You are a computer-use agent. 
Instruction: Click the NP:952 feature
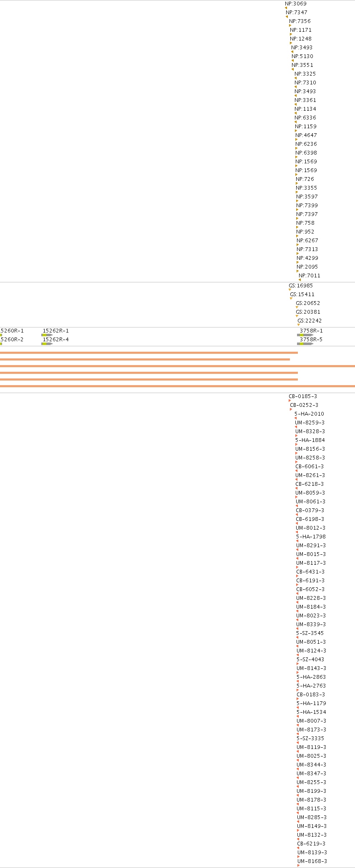click(x=305, y=232)
